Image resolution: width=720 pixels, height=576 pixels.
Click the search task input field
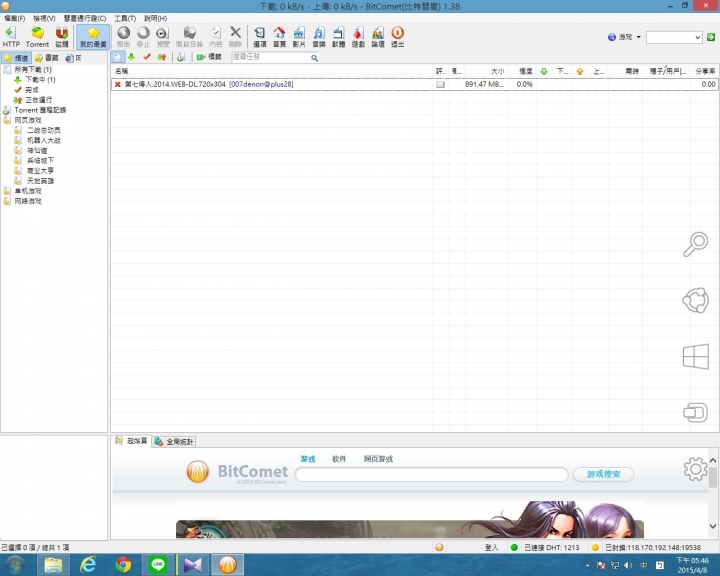(270, 57)
